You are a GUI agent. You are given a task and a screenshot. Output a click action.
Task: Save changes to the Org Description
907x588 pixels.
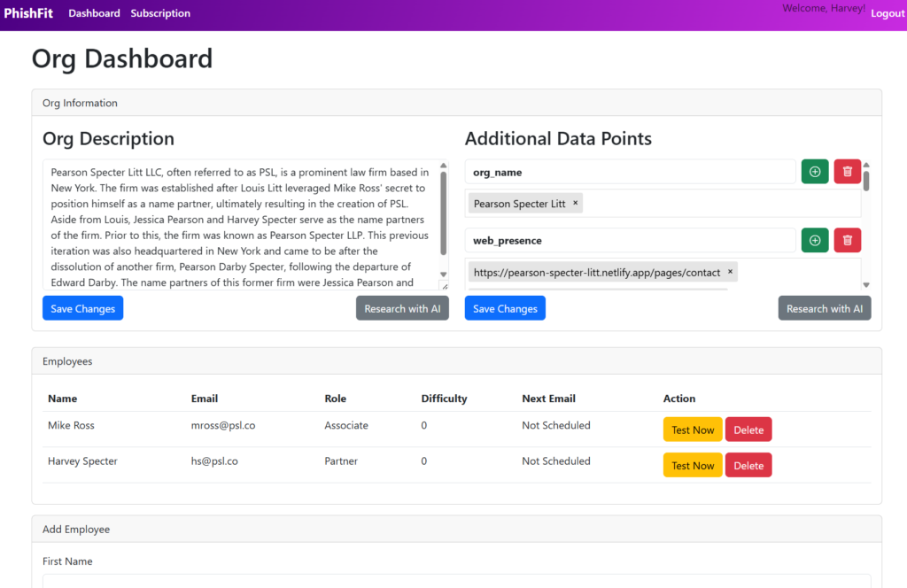coord(82,308)
